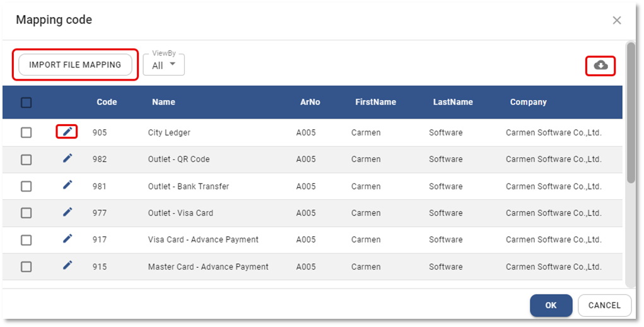
Task: Click the Company column header
Action: click(528, 102)
